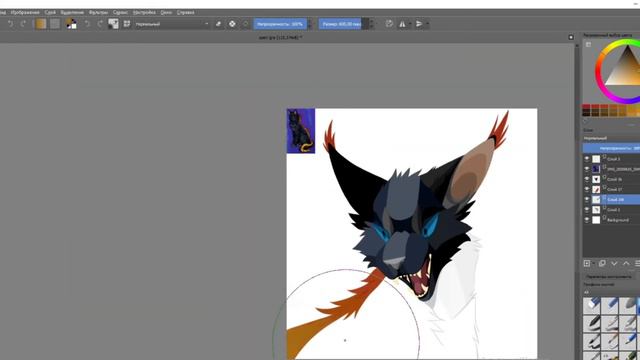Screen dimensions: 640x360
Task: Click the leftmost Undo arrow in the toolbar
Action: [x=11, y=24]
